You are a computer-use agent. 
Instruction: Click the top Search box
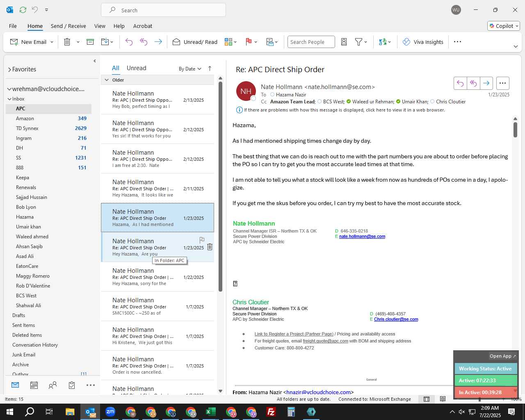(x=163, y=10)
